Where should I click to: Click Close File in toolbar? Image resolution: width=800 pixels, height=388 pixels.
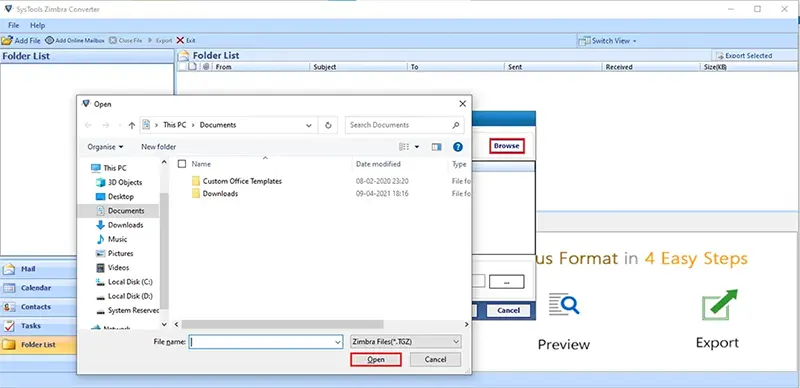pos(126,40)
